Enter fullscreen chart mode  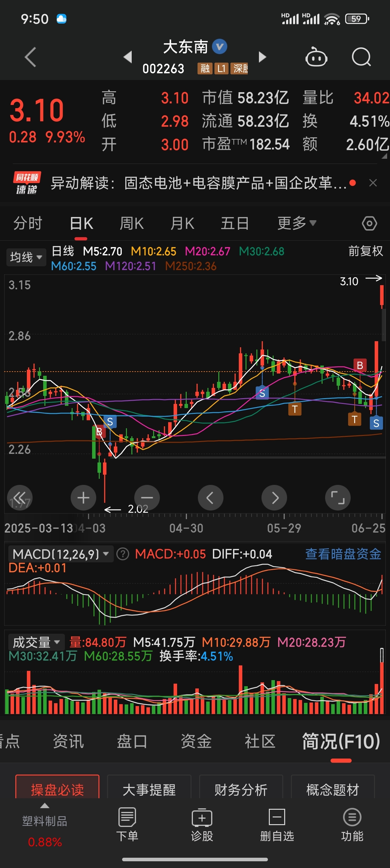point(338,497)
